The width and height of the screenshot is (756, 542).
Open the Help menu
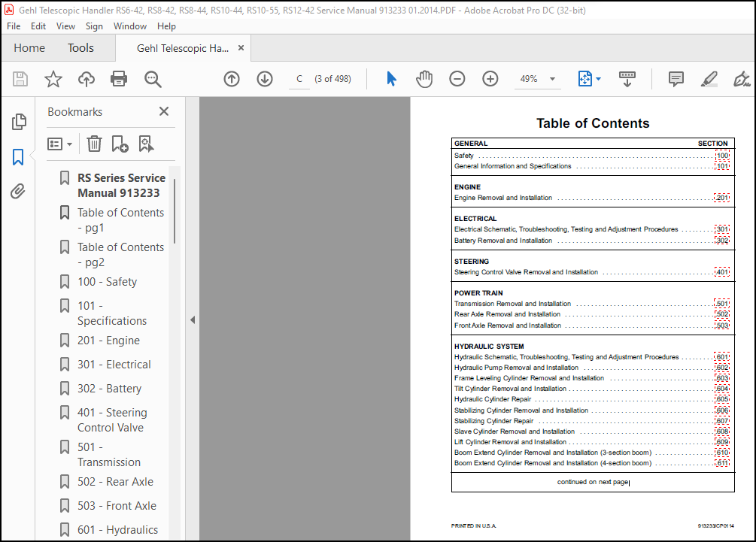[166, 26]
